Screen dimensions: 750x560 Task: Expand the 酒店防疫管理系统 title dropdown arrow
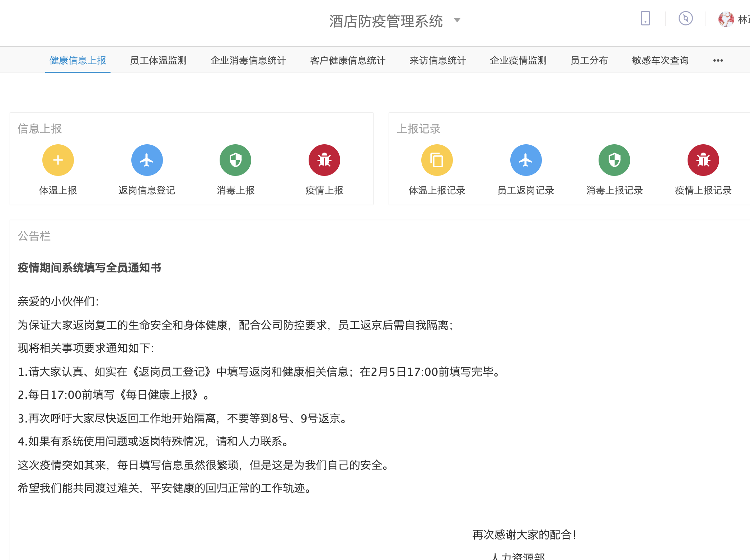click(x=457, y=20)
